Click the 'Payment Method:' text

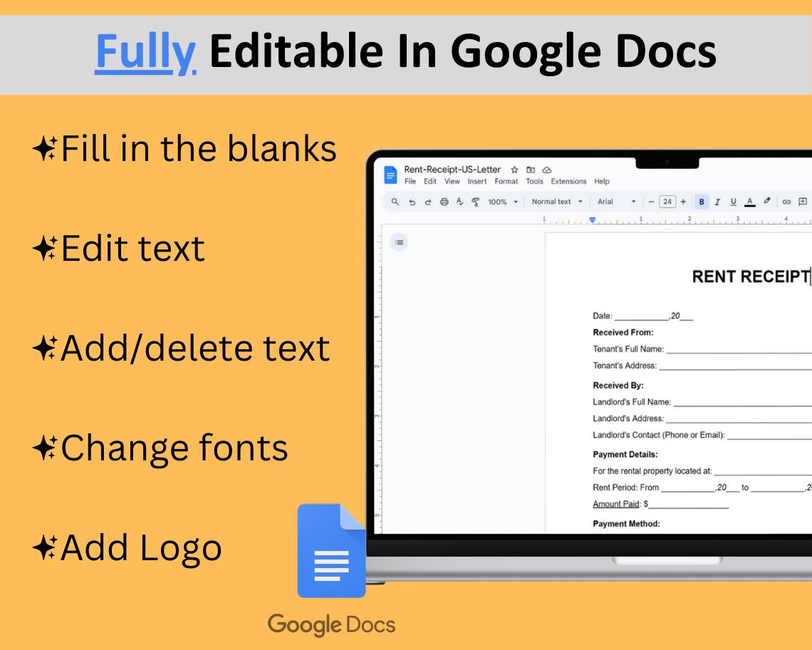coord(626,524)
